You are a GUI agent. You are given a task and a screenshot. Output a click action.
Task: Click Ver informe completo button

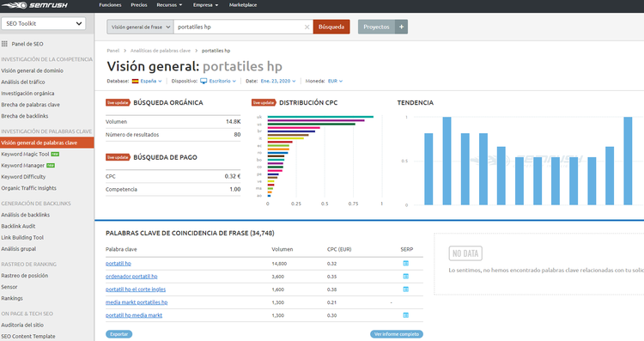click(x=397, y=334)
